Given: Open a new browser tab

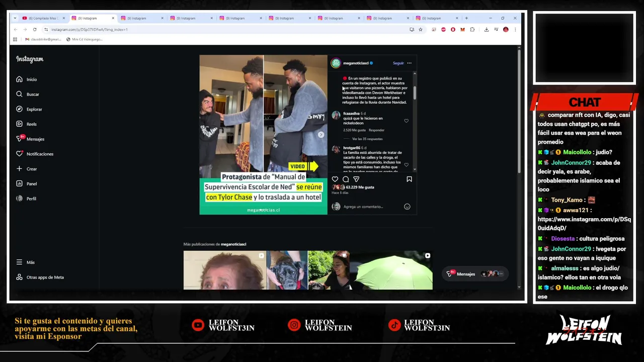Looking at the screenshot, I should (466, 18).
